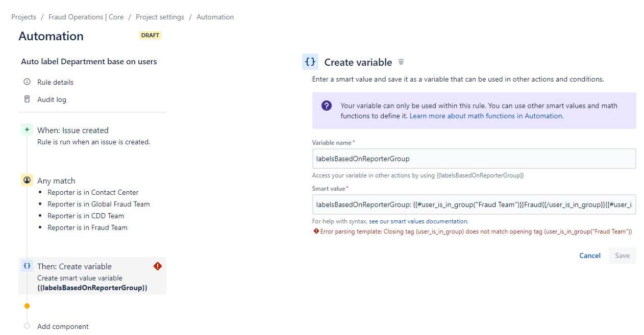Click the Cancel button
Image resolution: width=644 pixels, height=335 pixels.
[589, 255]
